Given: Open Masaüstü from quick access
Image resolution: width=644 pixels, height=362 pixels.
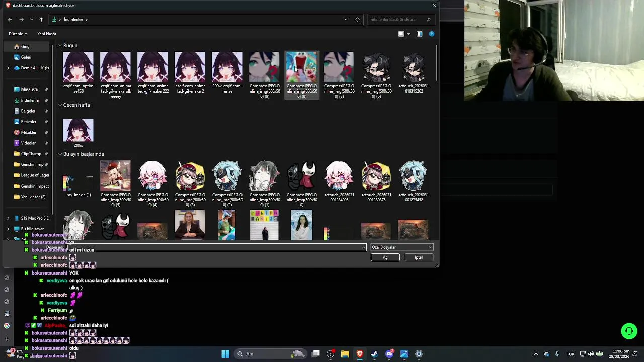Looking at the screenshot, I should click(x=29, y=89).
